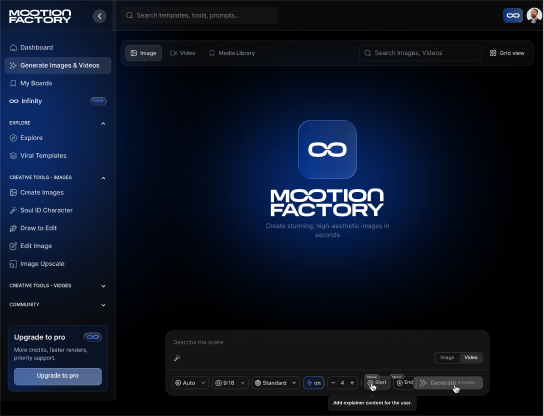Collapse the Explore section chevron
The image size is (544, 416).
[x=103, y=123]
